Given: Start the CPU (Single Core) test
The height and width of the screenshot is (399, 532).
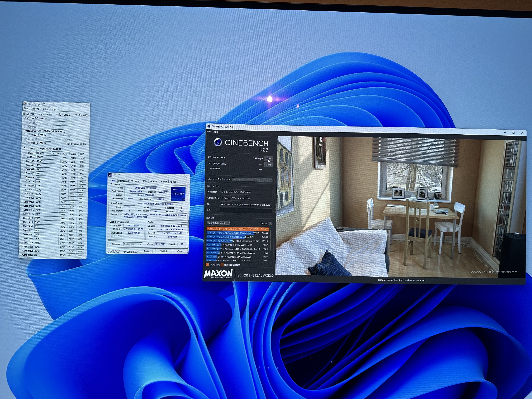Looking at the screenshot, I should tap(268, 165).
